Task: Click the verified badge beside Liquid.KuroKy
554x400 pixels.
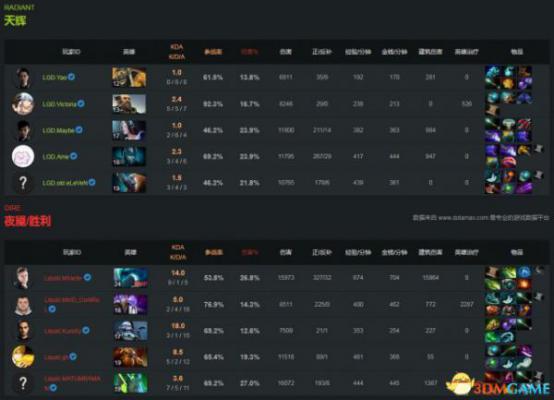Action: pos(86,330)
